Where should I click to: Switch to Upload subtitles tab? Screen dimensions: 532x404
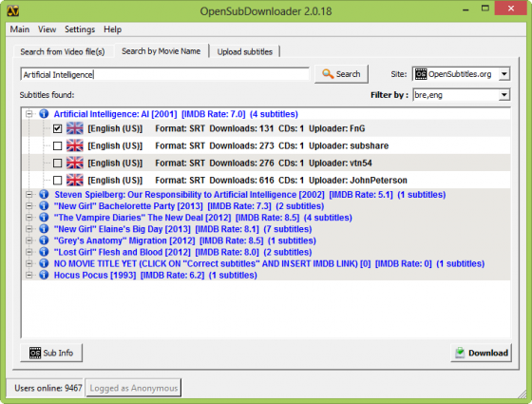[245, 51]
